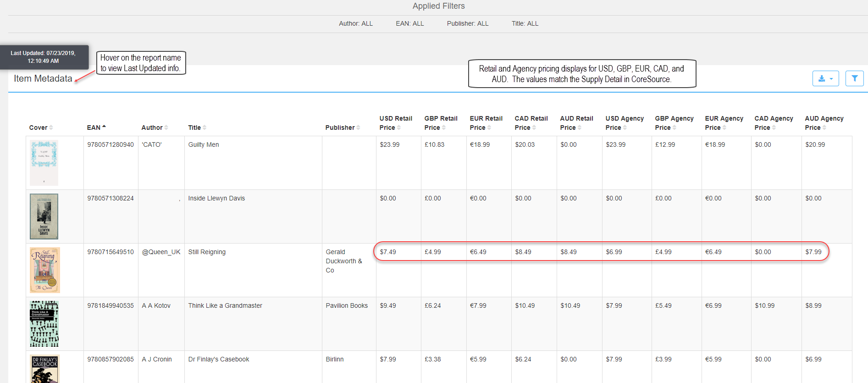Screen dimensions: 868x383
Task: Sort by Author column header
Action: [155, 128]
